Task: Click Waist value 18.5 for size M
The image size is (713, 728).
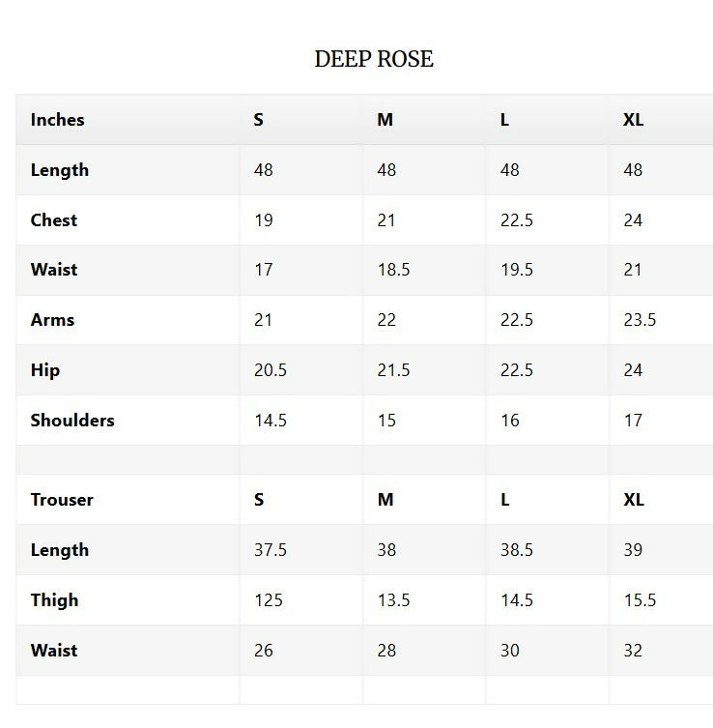Action: pyautogui.click(x=394, y=270)
